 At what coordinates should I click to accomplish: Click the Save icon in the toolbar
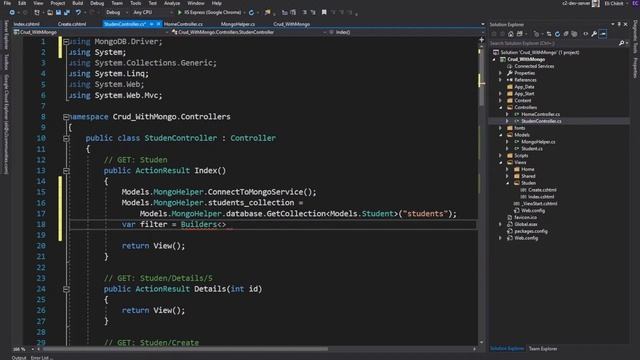click(x=58, y=13)
